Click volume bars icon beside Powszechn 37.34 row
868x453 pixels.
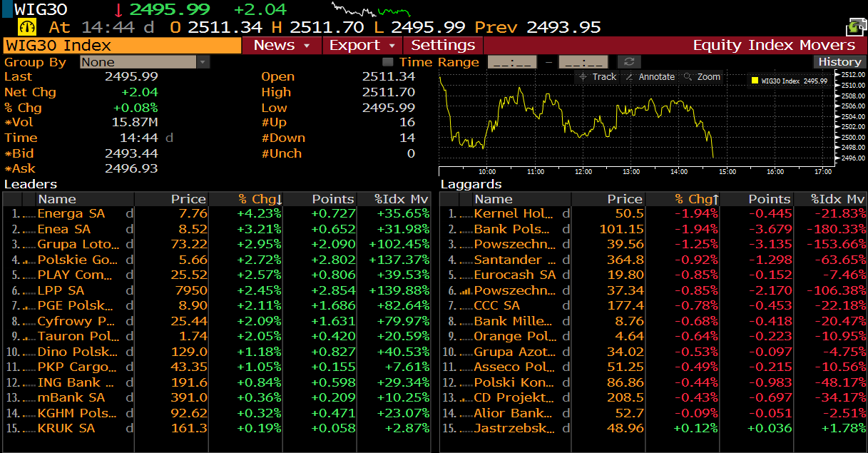pos(465,291)
